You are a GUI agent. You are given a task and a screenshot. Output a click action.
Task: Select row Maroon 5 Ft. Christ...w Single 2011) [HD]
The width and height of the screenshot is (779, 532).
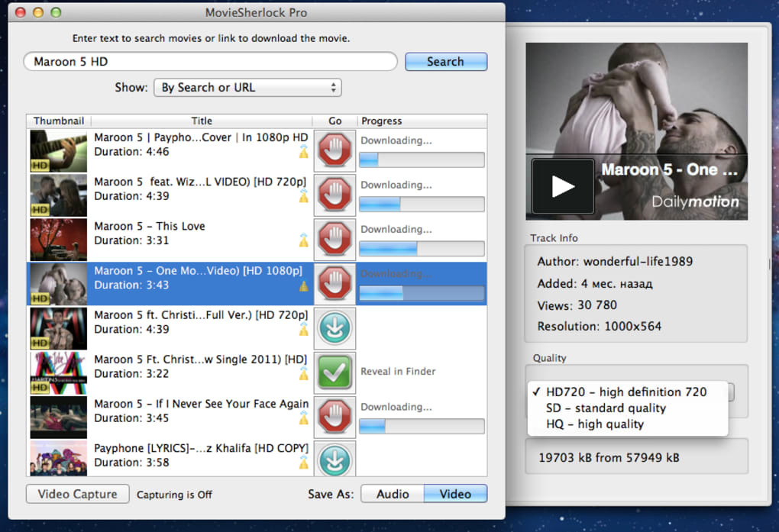pos(201,360)
